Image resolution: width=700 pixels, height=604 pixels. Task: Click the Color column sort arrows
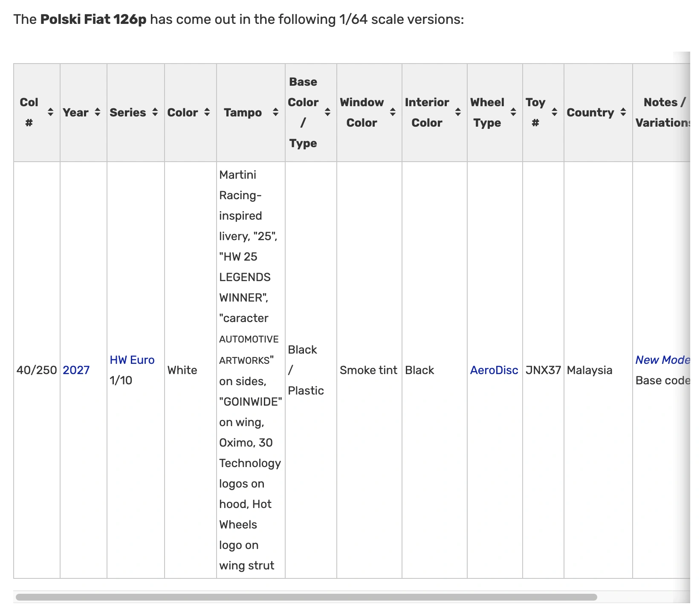coord(207,113)
